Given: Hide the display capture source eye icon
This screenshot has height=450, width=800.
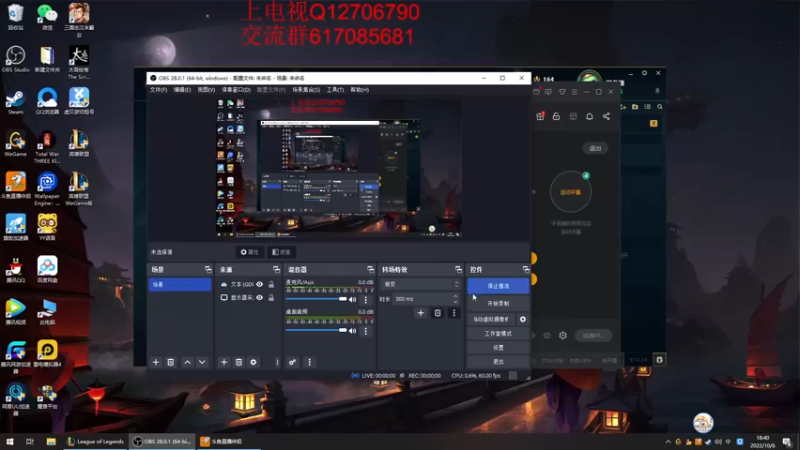Looking at the screenshot, I should click(x=260, y=297).
